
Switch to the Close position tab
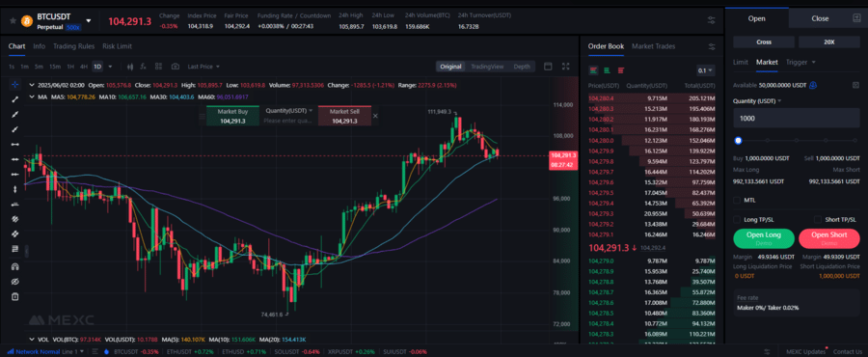820,18
